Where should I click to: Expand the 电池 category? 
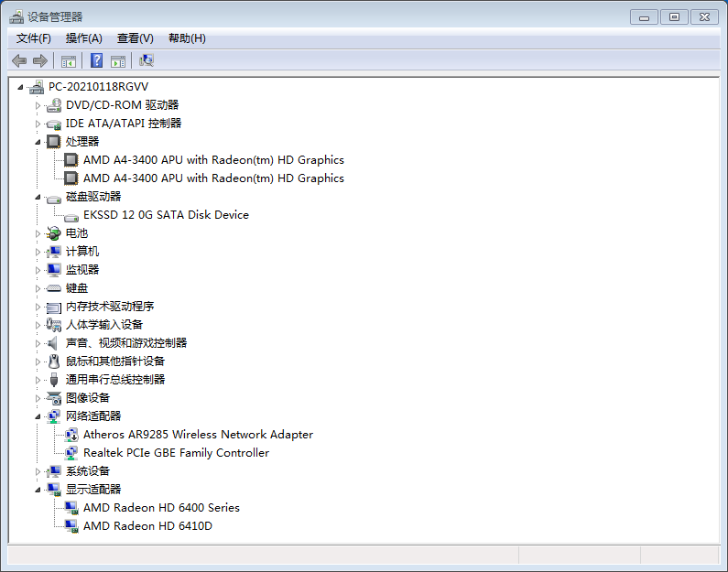click(38, 233)
